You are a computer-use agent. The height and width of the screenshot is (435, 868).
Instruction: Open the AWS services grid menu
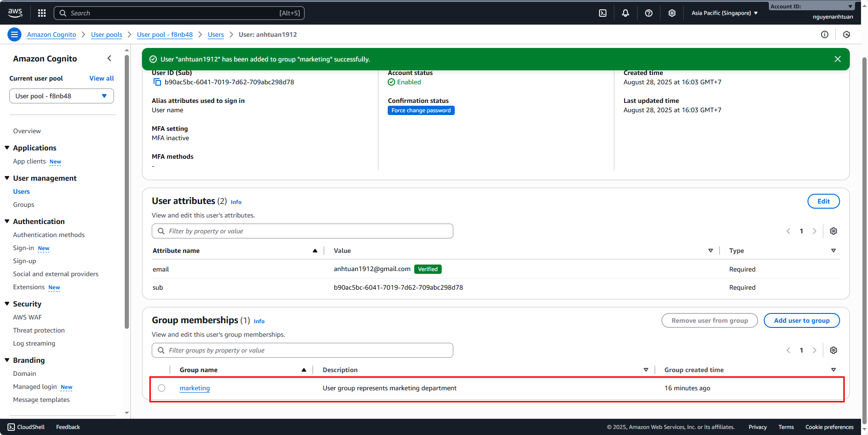click(42, 13)
